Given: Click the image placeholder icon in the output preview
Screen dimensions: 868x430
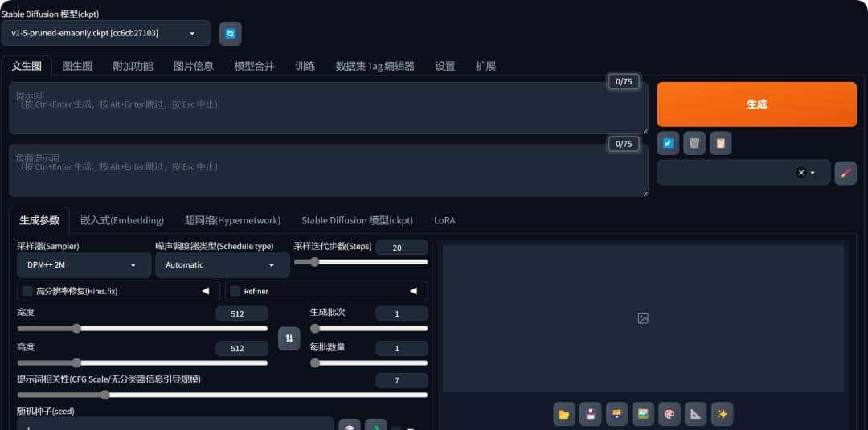Looking at the screenshot, I should (x=643, y=318).
